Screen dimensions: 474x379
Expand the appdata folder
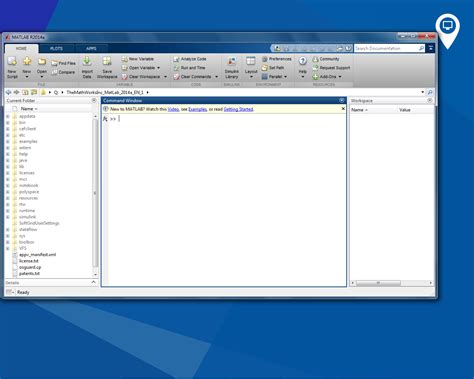8,116
